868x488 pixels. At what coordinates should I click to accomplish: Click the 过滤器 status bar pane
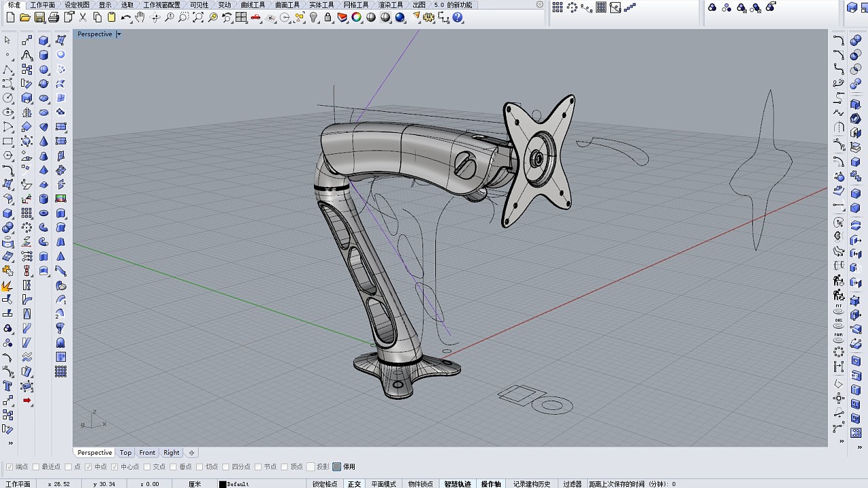(572, 484)
